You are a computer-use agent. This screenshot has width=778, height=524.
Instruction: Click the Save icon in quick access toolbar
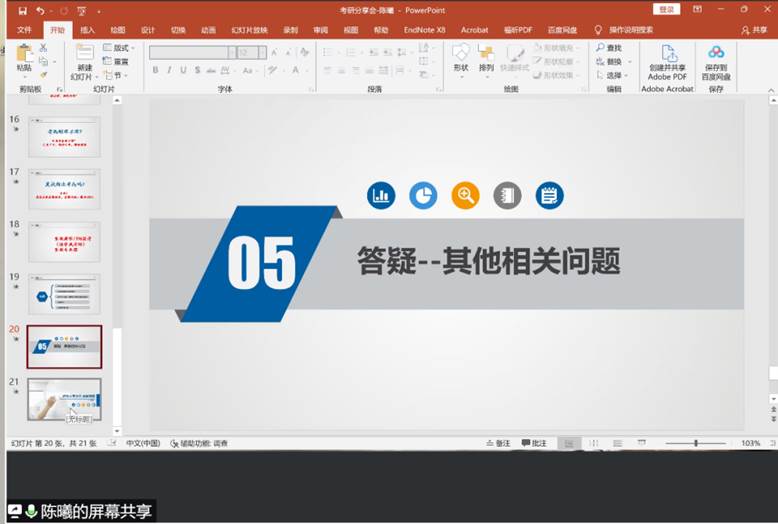[22, 10]
